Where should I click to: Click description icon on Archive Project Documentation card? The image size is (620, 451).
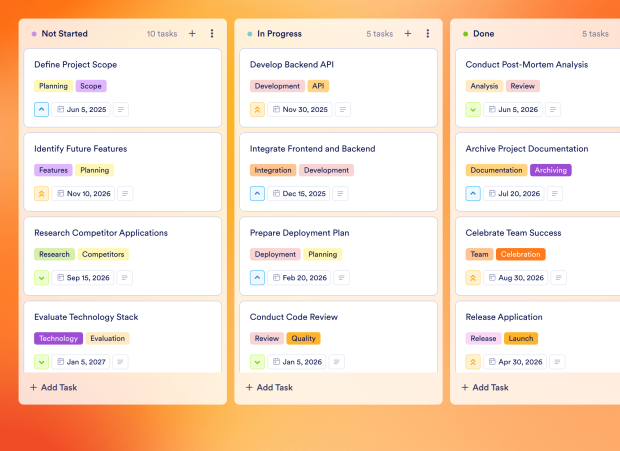[x=555, y=194]
